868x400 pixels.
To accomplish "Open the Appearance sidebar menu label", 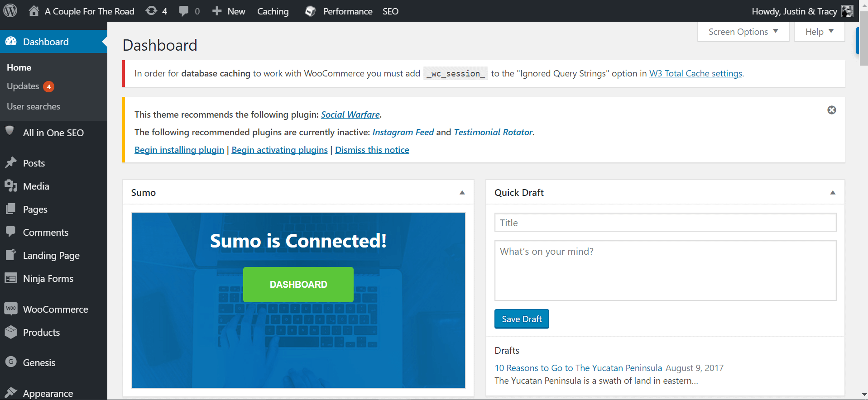I will [x=48, y=393].
